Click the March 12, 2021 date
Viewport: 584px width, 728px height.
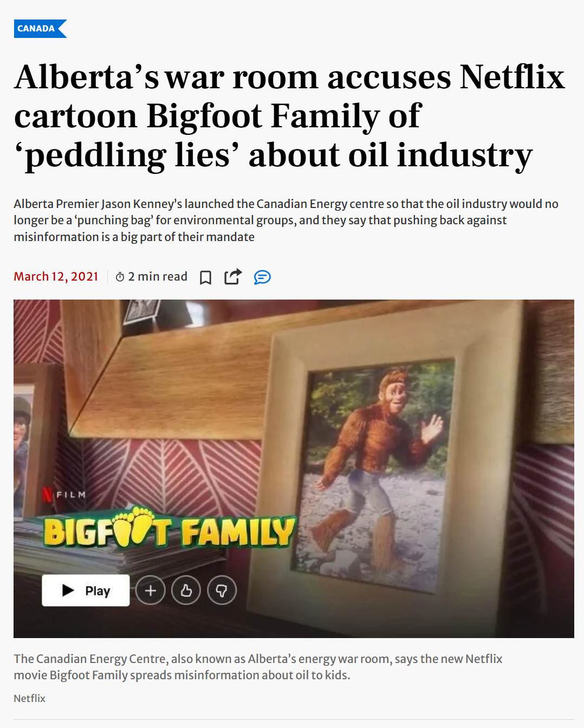(x=56, y=276)
